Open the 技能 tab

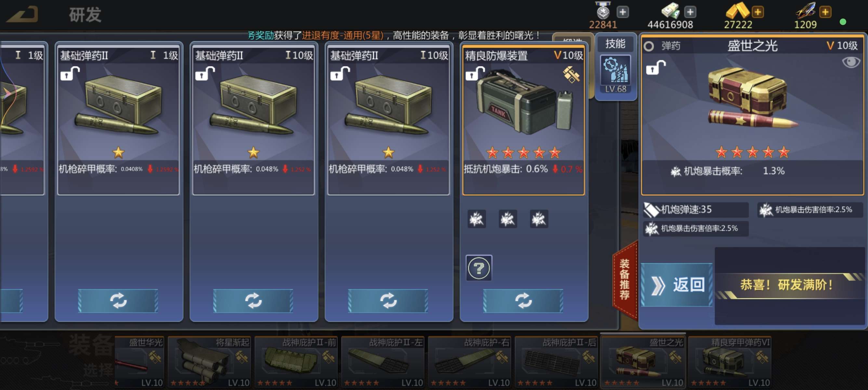coord(615,44)
